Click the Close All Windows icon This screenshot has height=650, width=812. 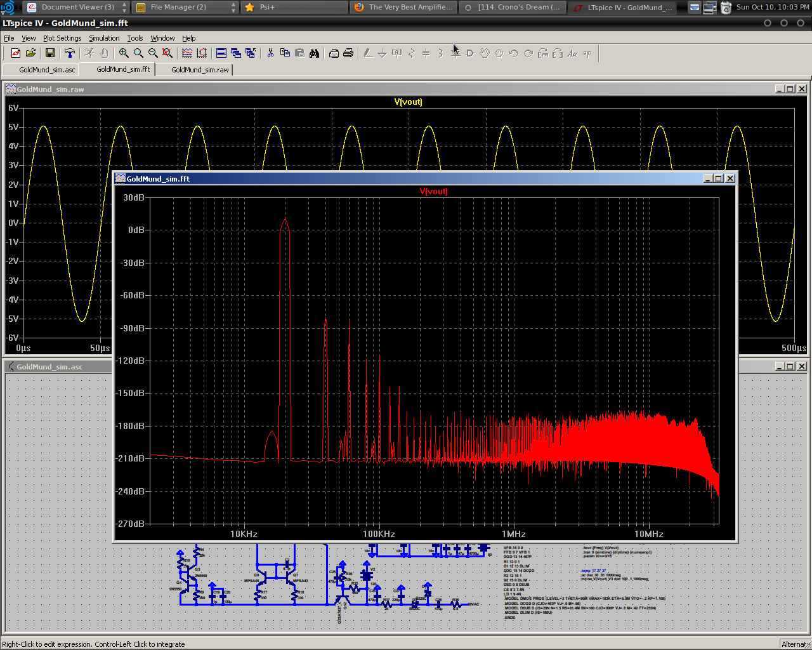click(251, 53)
